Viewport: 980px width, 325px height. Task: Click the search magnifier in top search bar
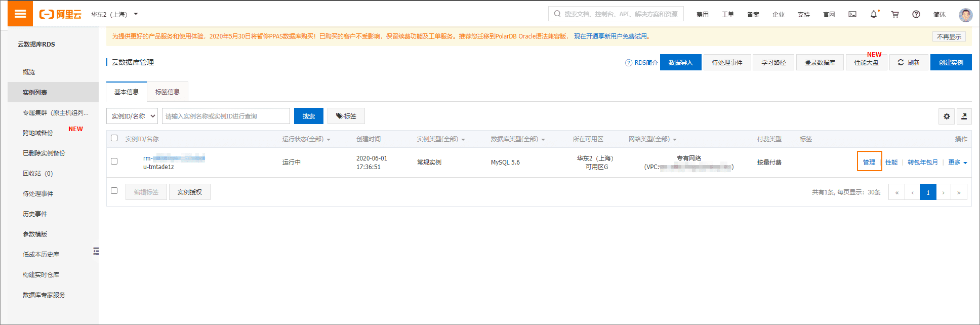tap(557, 14)
